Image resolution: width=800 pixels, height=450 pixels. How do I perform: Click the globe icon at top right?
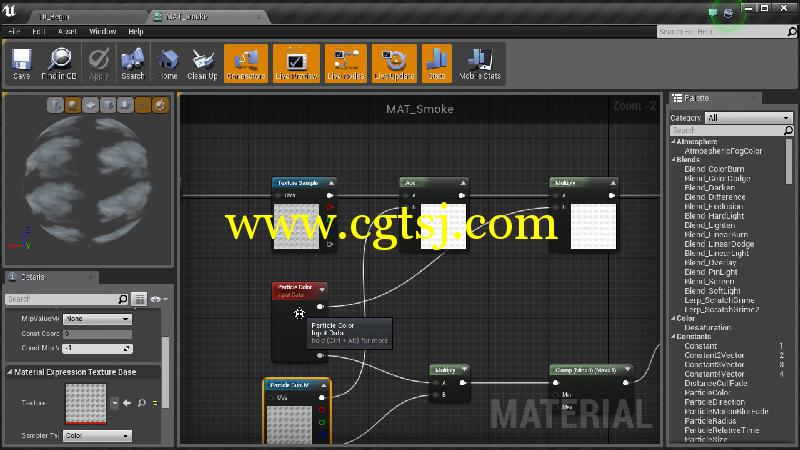(x=729, y=13)
